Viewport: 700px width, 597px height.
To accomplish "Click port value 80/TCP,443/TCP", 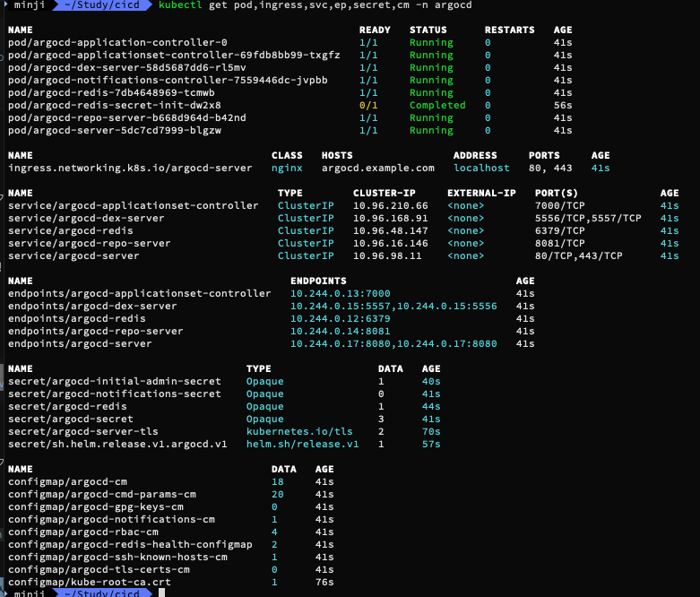I will tap(579, 255).
